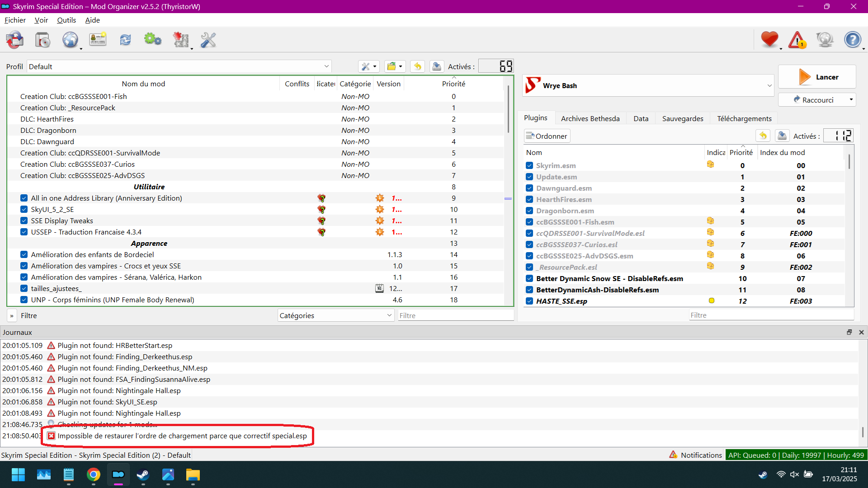868x488 pixels.
Task: Click the red heart endorse icon
Action: pyautogui.click(x=769, y=40)
